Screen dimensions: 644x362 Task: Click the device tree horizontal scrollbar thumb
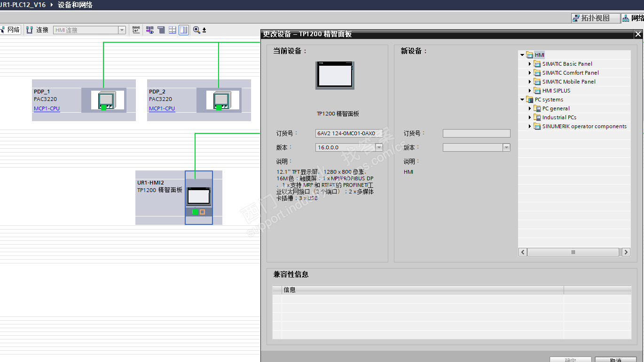(x=573, y=252)
